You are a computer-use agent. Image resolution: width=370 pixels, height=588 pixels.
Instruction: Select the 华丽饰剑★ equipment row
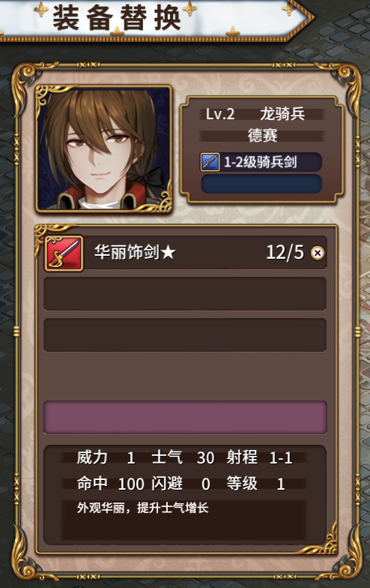(x=186, y=253)
